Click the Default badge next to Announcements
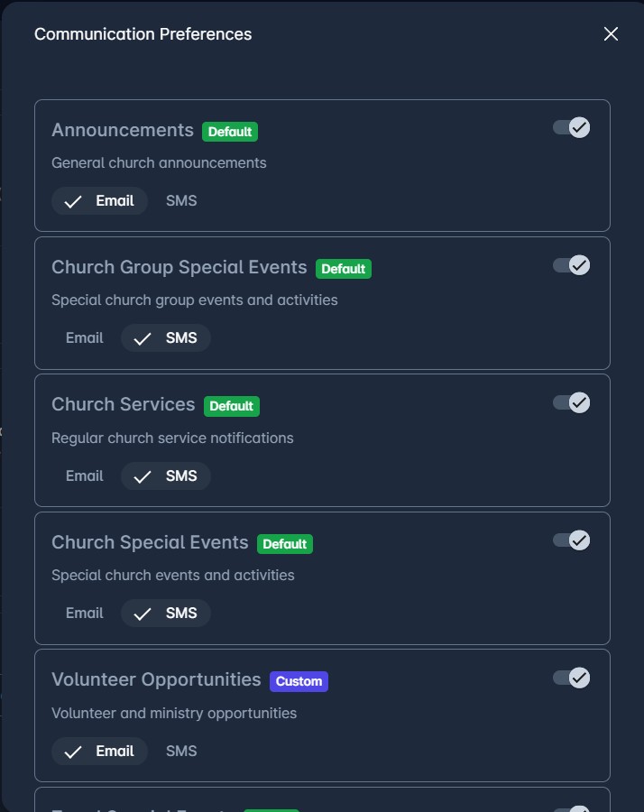The width and height of the screenshot is (644, 812). [x=230, y=132]
